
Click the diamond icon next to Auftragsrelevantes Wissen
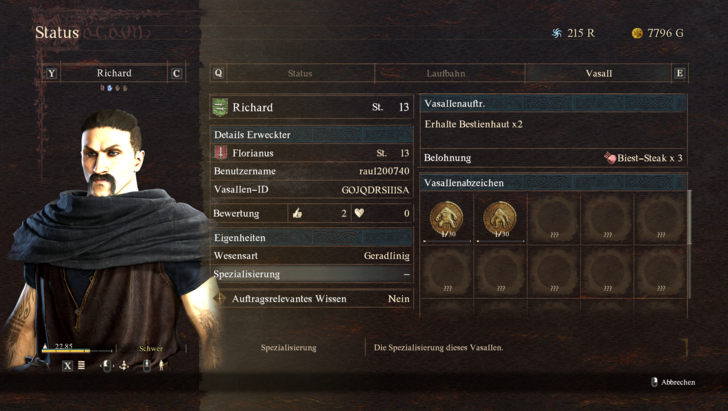pyautogui.click(x=219, y=299)
